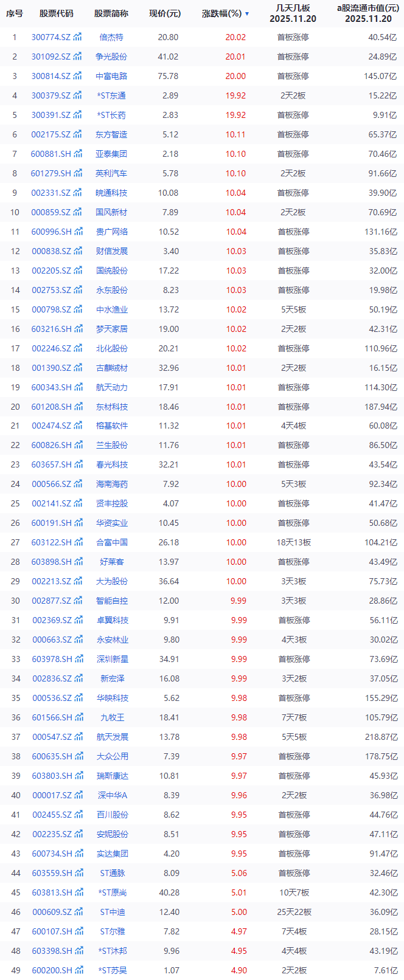Open stock link 倍杰特

pyautogui.click(x=111, y=37)
